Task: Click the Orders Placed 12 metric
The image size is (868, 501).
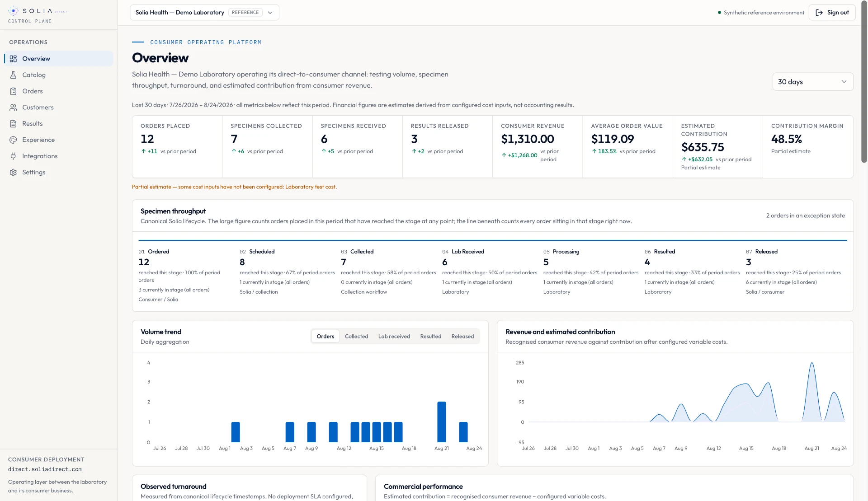Action: click(x=147, y=139)
